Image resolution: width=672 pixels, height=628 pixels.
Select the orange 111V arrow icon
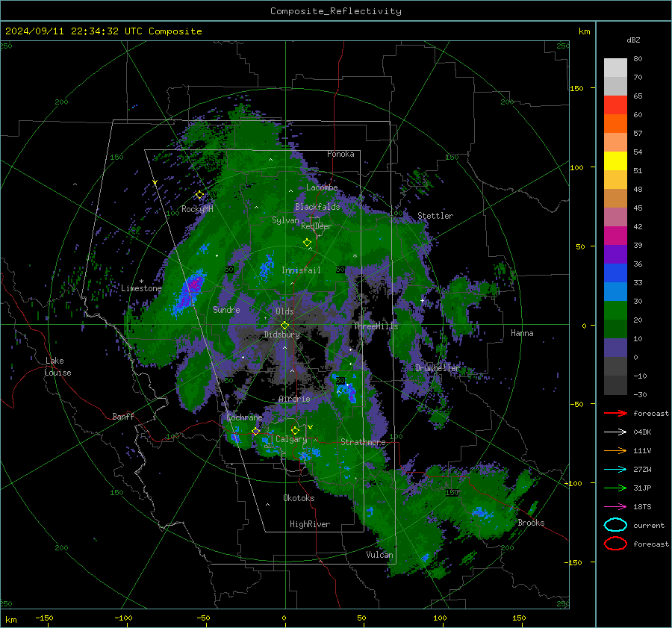click(615, 450)
